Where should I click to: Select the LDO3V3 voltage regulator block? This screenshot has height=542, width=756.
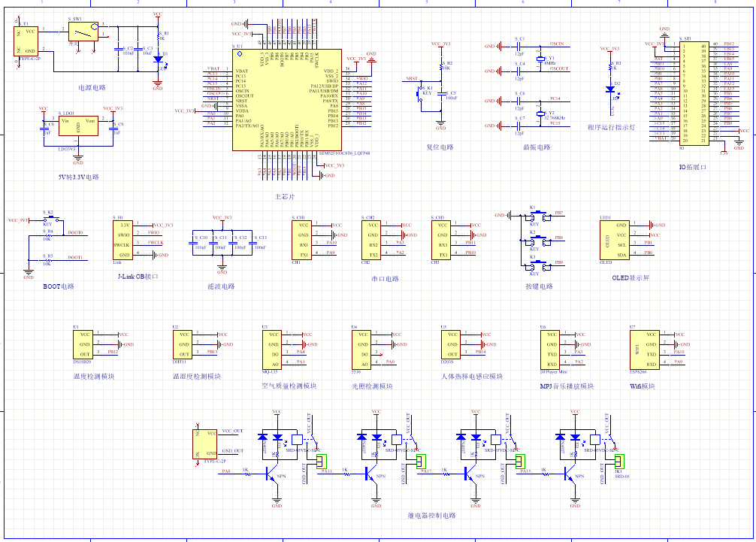(x=77, y=127)
